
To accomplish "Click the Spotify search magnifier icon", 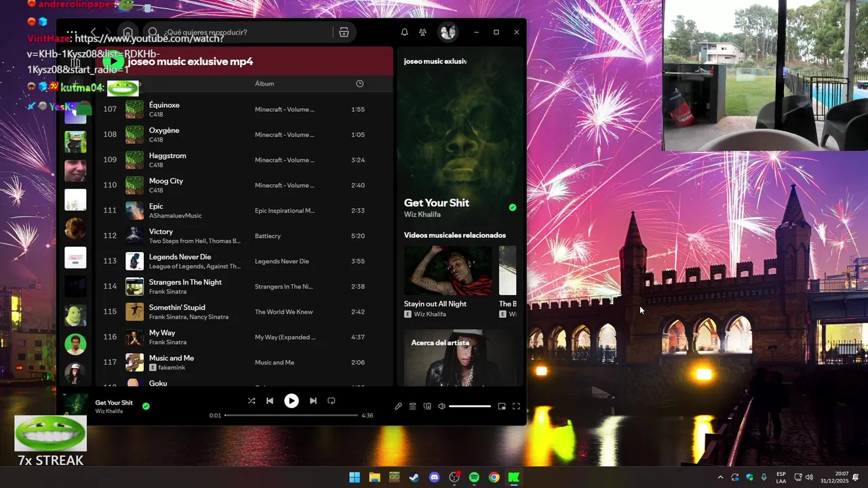I will [x=153, y=33].
